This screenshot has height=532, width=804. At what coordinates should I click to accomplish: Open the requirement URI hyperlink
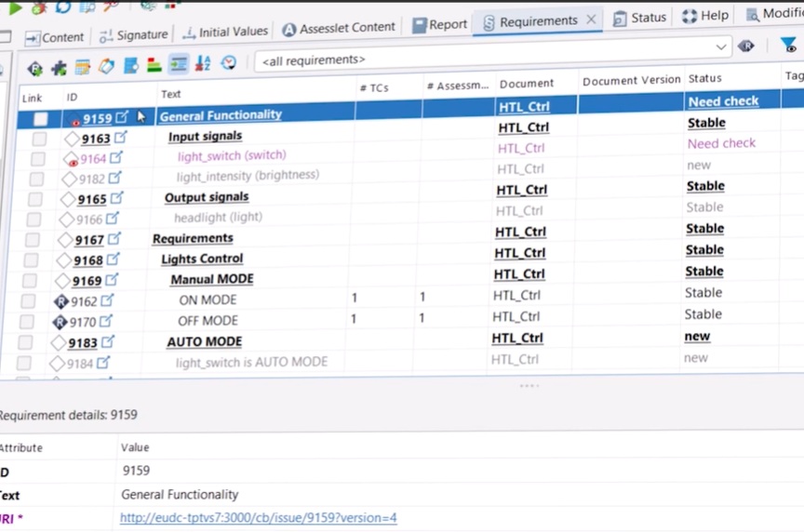click(x=259, y=518)
